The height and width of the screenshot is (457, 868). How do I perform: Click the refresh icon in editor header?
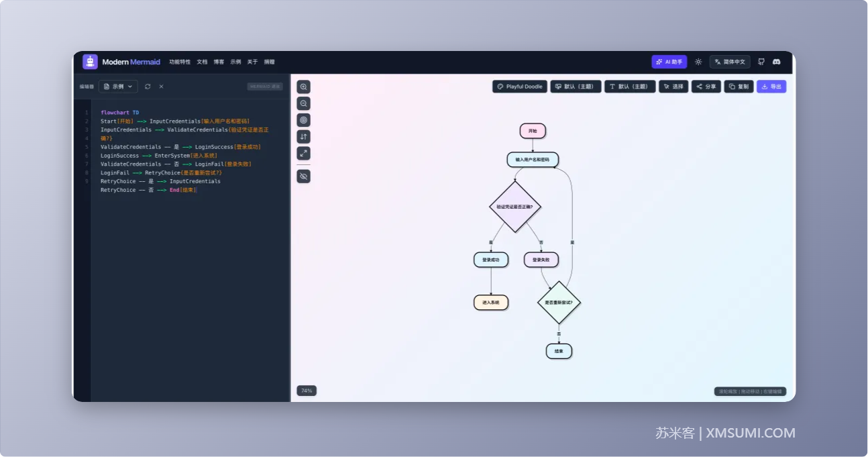click(148, 87)
